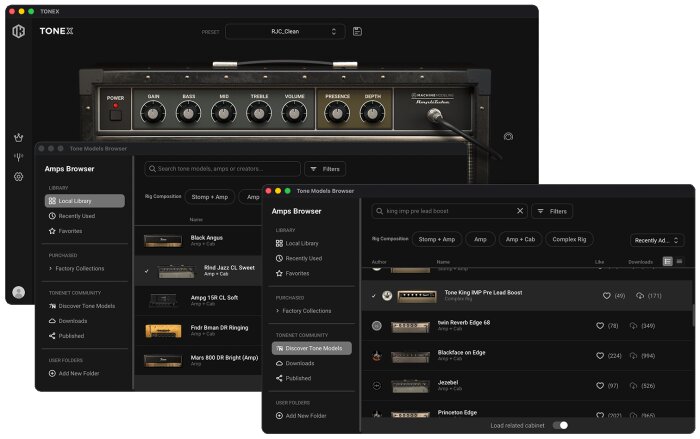Click search field with 'king imp pre lead boost'

(449, 211)
